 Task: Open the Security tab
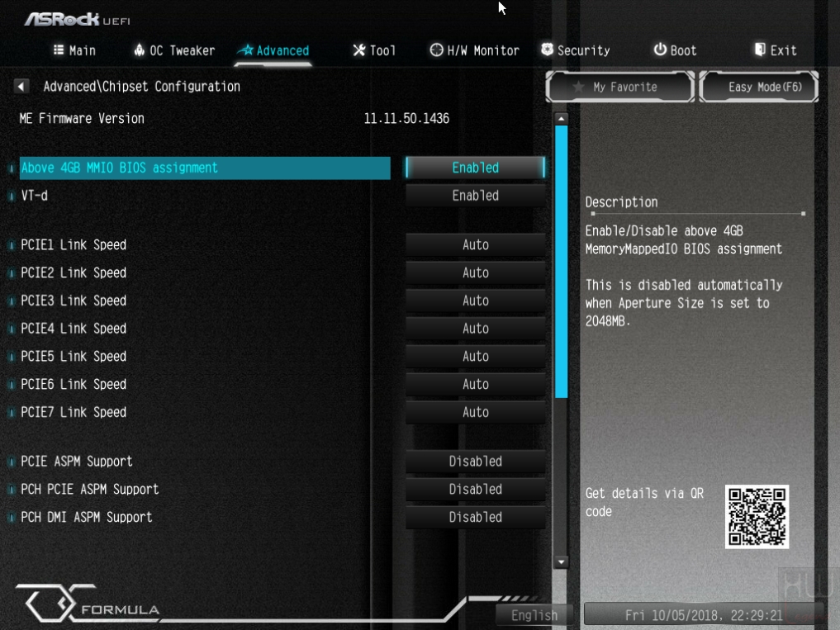coord(576,50)
